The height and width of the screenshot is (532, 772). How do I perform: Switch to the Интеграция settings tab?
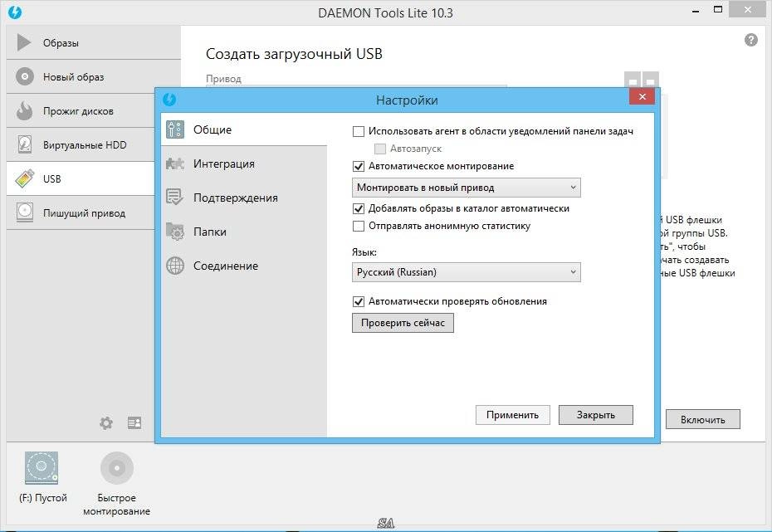coord(244,164)
